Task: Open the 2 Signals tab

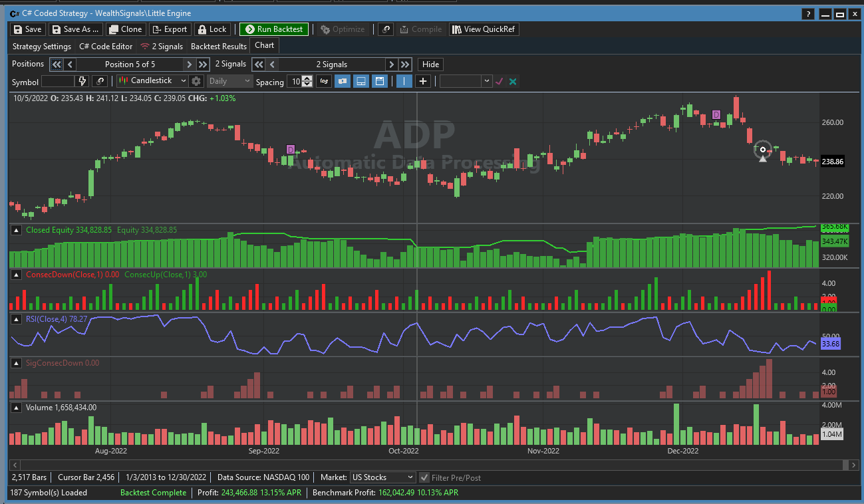Action: coord(162,47)
